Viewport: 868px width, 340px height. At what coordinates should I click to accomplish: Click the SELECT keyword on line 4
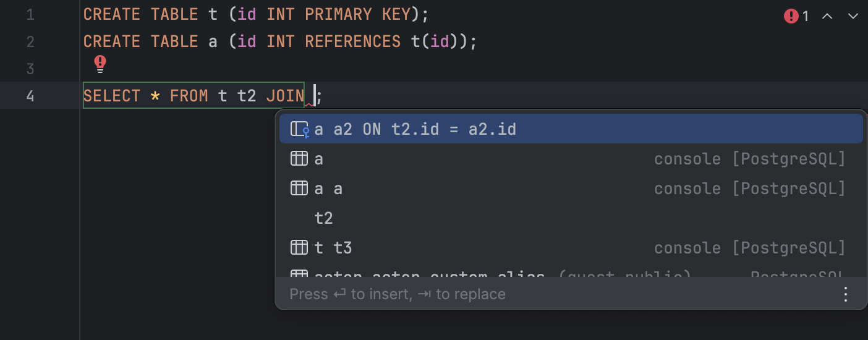tap(112, 96)
